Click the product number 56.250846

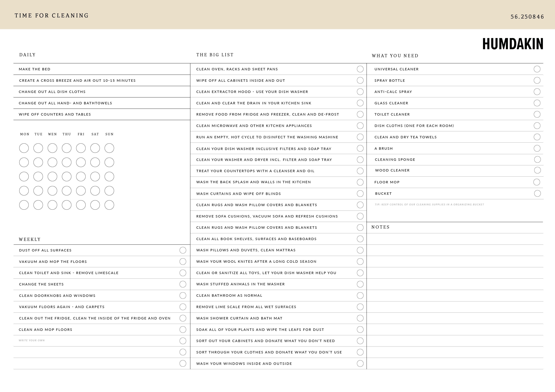coord(527,17)
